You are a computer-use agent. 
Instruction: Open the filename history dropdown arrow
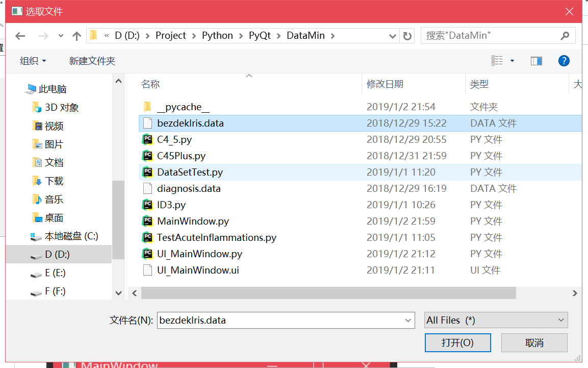click(x=408, y=321)
